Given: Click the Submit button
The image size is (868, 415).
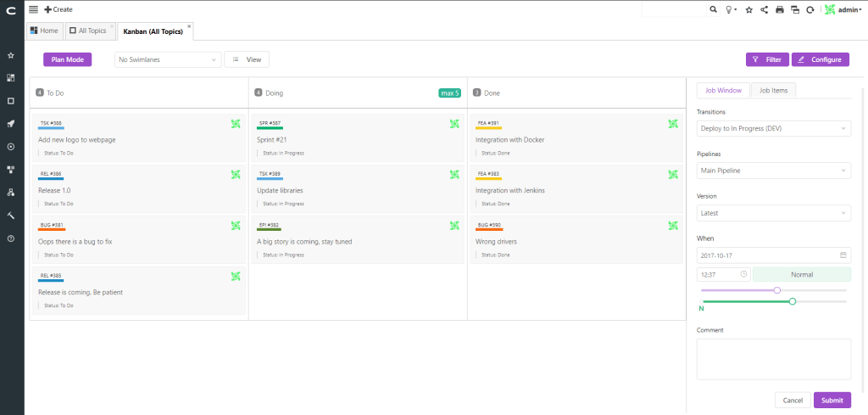Looking at the screenshot, I should click(x=832, y=400).
